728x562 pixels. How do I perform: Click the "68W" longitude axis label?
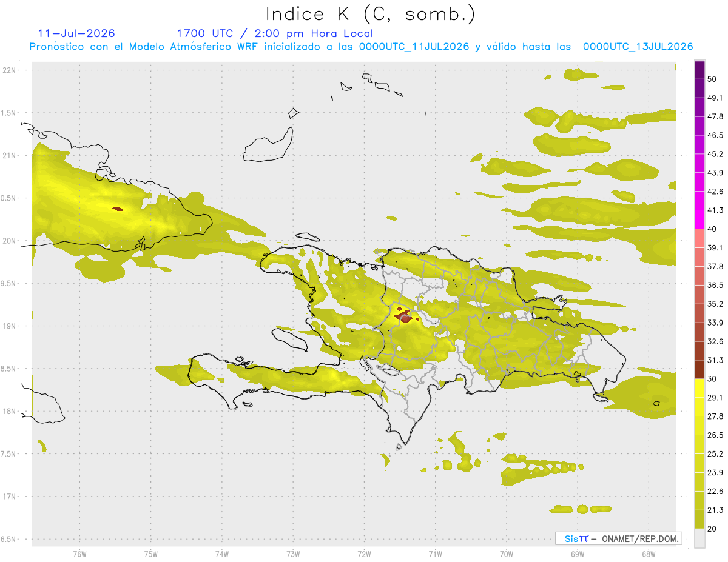649,555
